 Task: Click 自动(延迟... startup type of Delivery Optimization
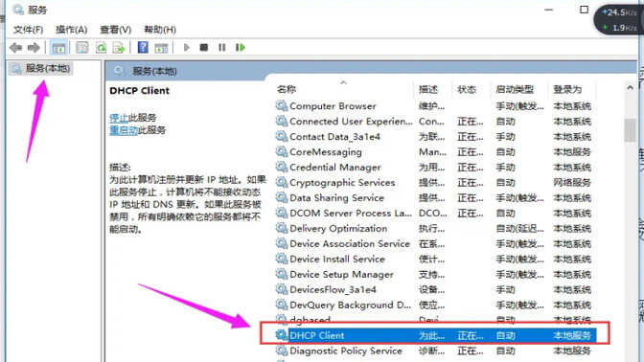coord(519,229)
